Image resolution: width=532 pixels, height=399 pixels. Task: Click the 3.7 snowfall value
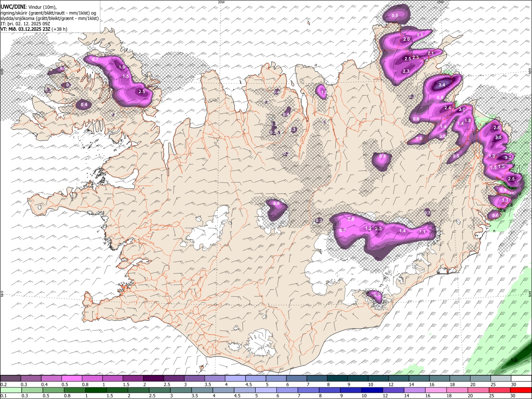(461, 110)
